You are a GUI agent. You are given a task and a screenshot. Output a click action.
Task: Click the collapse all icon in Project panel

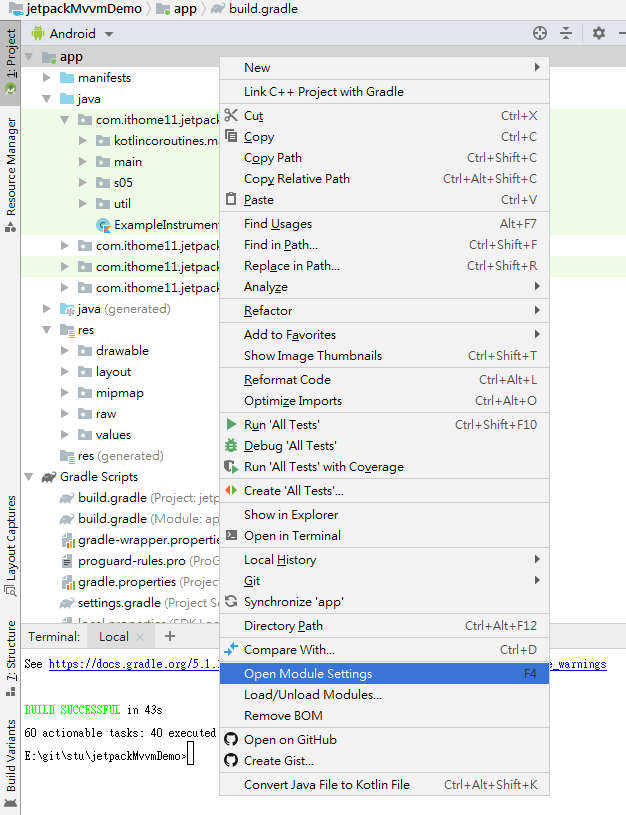tap(566, 33)
